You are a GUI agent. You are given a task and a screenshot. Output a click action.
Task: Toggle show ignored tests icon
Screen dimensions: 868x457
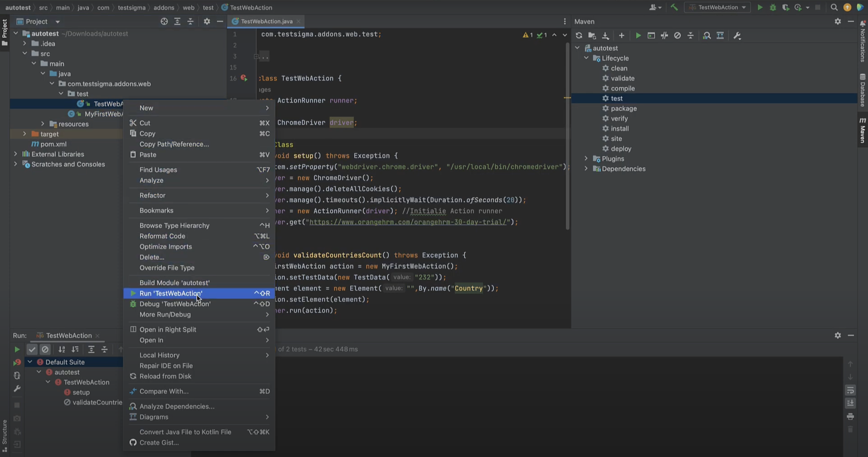tap(45, 350)
